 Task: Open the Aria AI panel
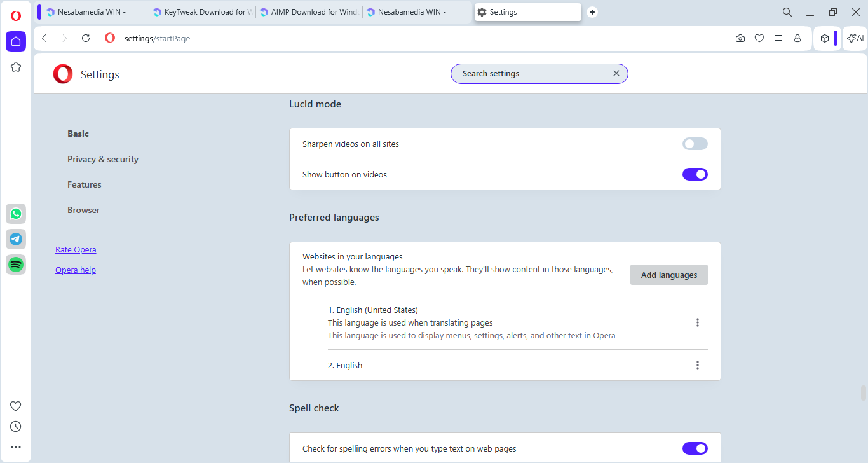(855, 38)
